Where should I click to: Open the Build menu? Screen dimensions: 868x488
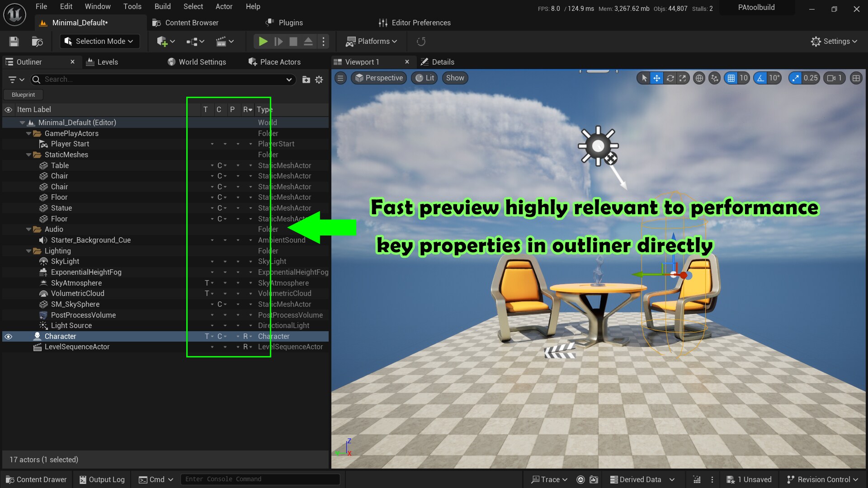click(162, 6)
